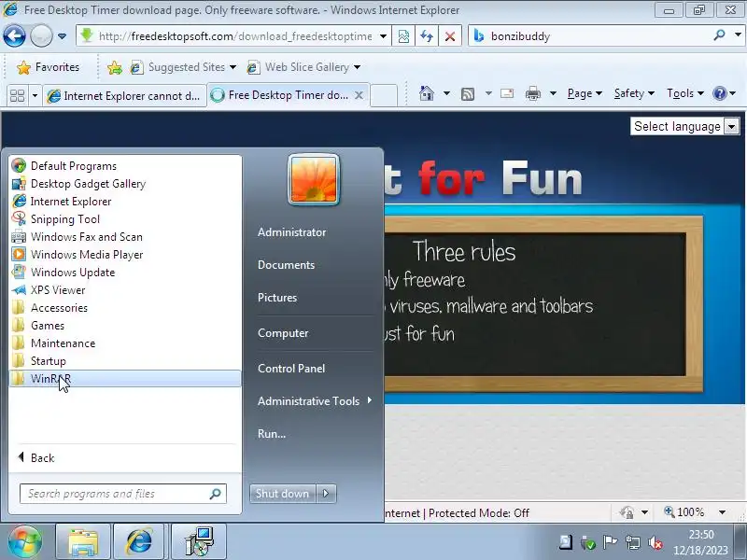Launch Windows Media Player
The height and width of the screenshot is (560, 747).
pos(125,254)
